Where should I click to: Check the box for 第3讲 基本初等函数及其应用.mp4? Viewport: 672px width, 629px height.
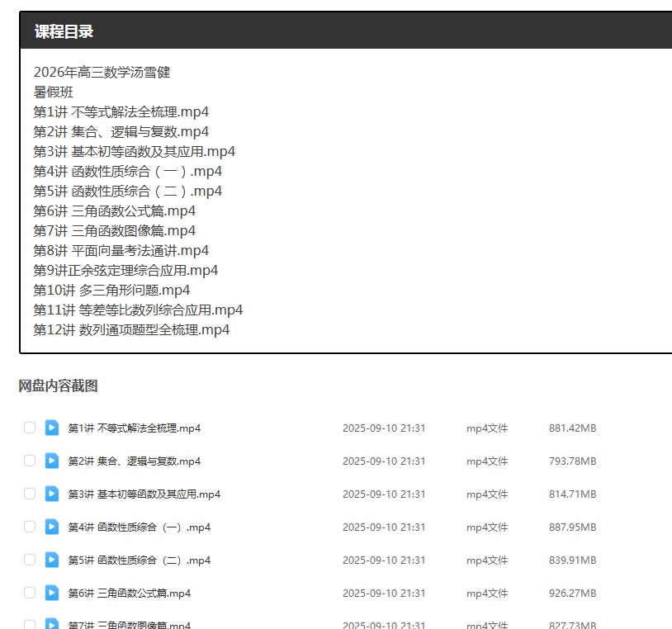pyautogui.click(x=30, y=494)
